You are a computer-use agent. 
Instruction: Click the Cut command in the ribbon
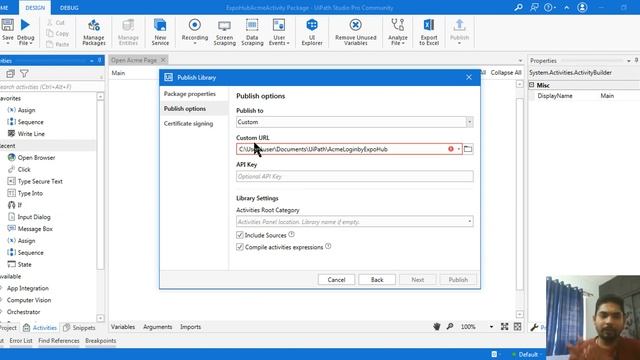[56, 23]
